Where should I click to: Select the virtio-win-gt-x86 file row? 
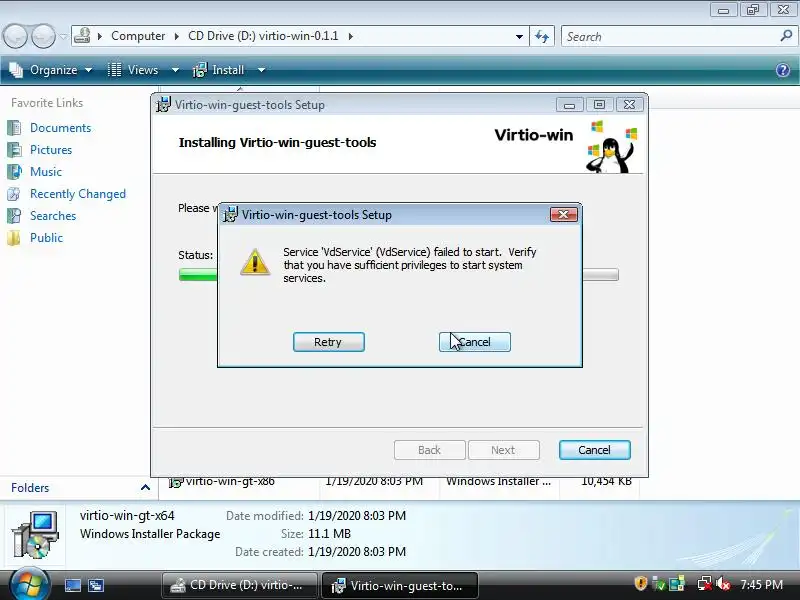coord(401,481)
